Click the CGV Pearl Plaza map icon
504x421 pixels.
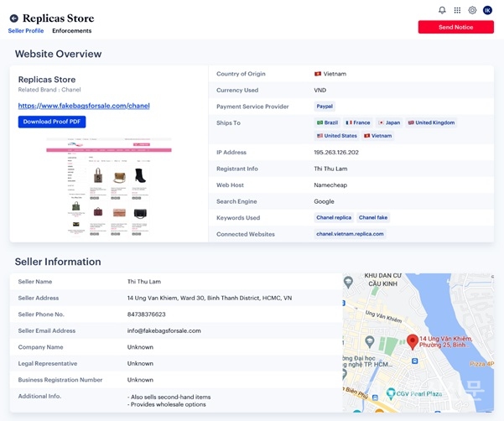(x=391, y=392)
